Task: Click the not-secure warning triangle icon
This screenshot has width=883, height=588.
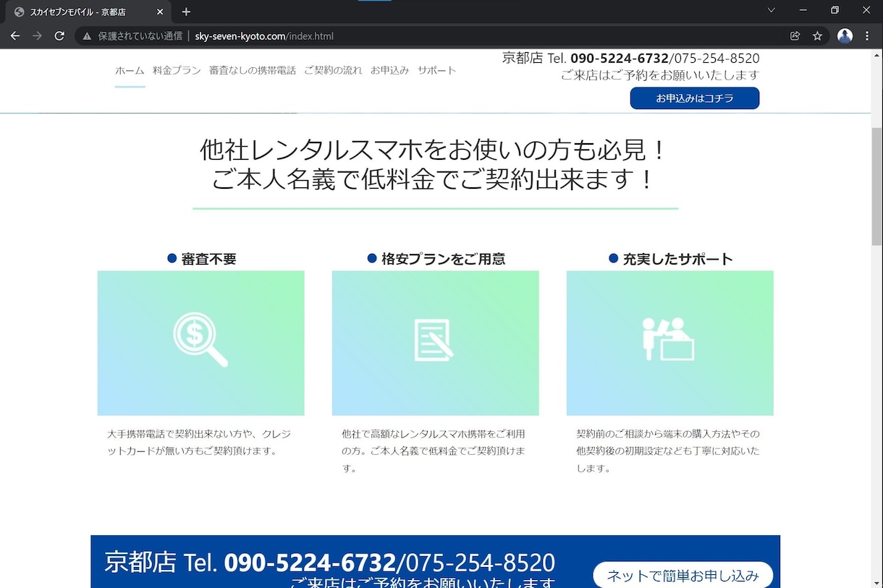Action: point(87,35)
